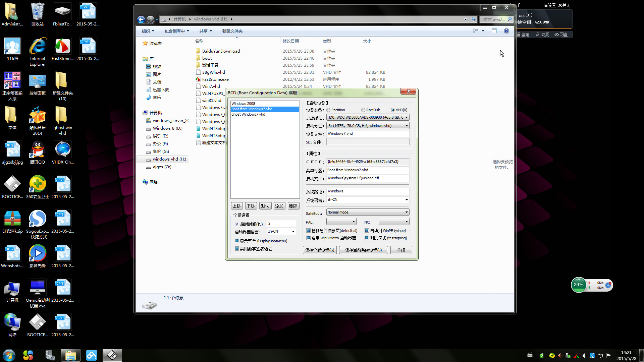
Task: Open EFI资料.zip archive on desktop
Action: (x=12, y=222)
